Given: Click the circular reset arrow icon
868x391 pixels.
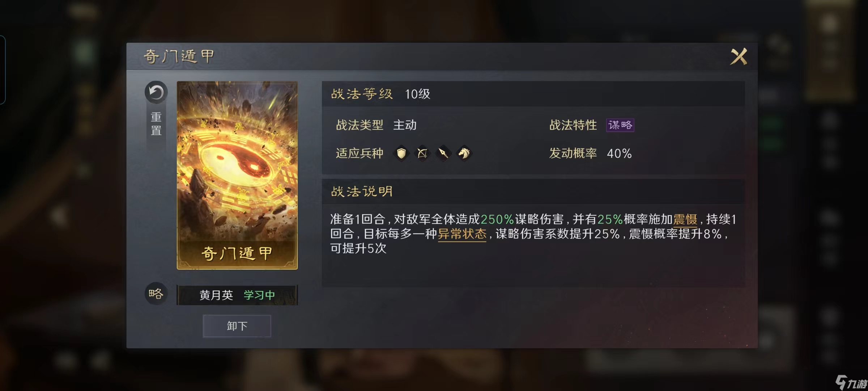Looking at the screenshot, I should 156,92.
